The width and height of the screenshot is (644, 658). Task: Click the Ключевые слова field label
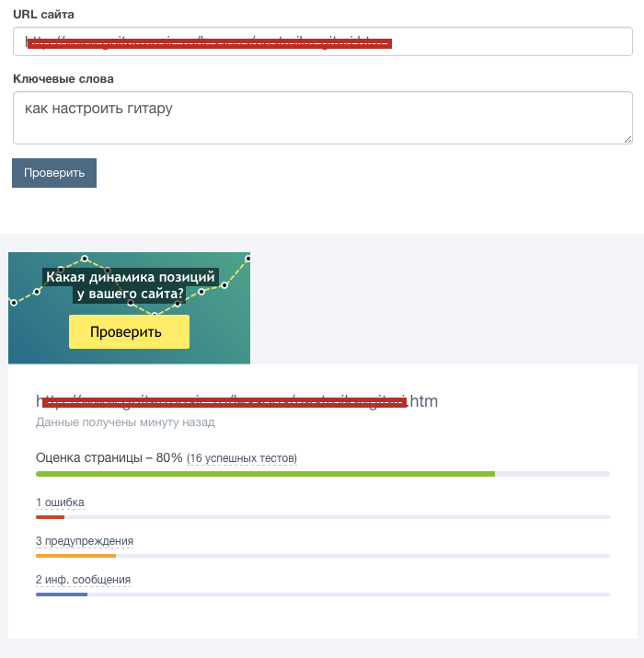[63, 78]
